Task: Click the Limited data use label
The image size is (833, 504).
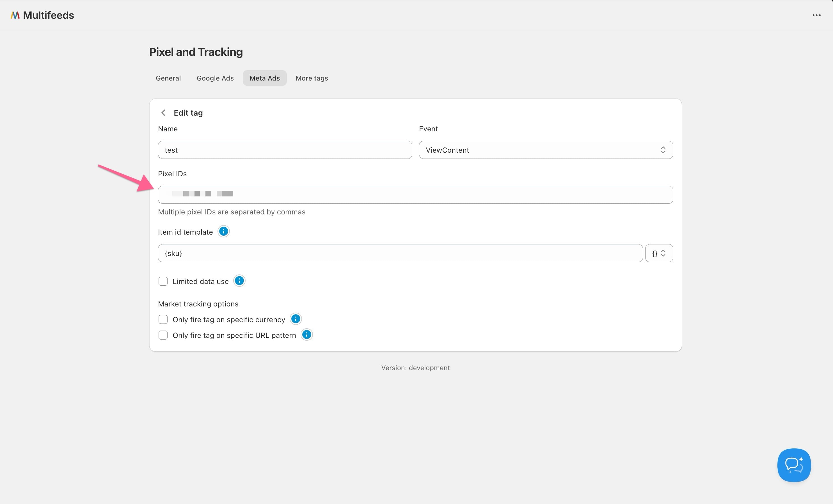Action: [x=200, y=281]
